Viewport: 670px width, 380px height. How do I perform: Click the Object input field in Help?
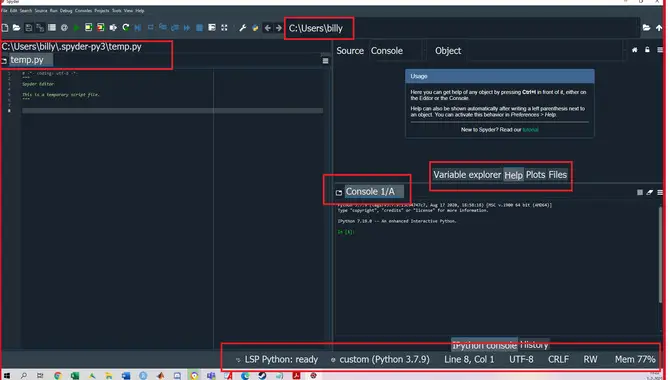(544, 51)
